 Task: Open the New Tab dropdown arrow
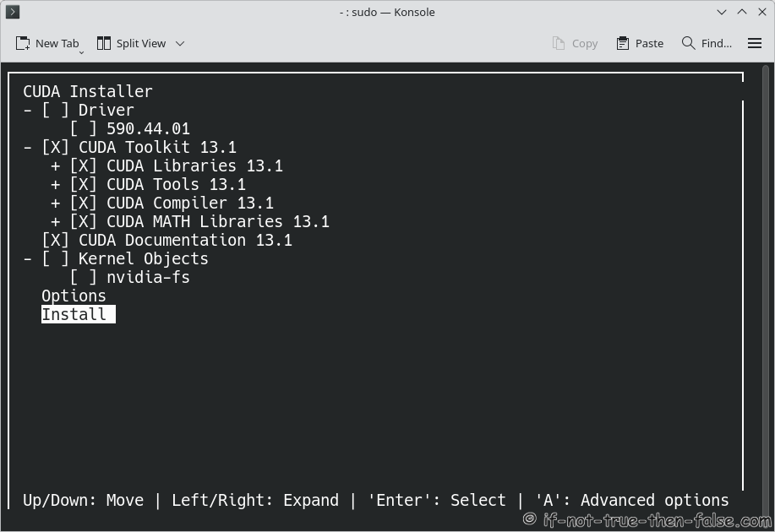(81, 52)
